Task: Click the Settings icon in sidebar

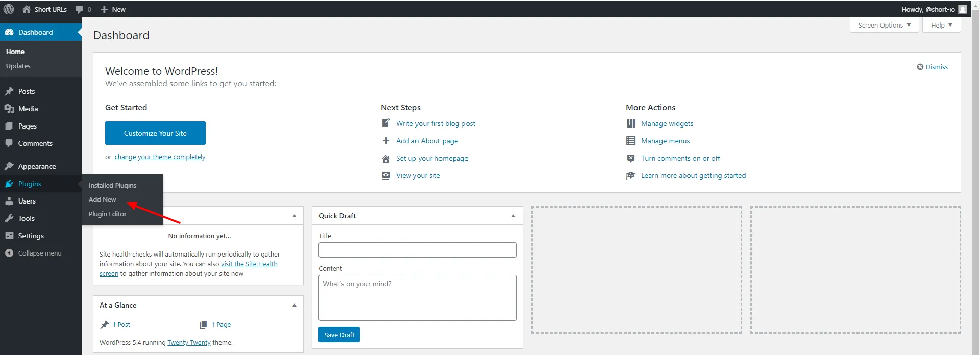Action: pyautogui.click(x=9, y=236)
